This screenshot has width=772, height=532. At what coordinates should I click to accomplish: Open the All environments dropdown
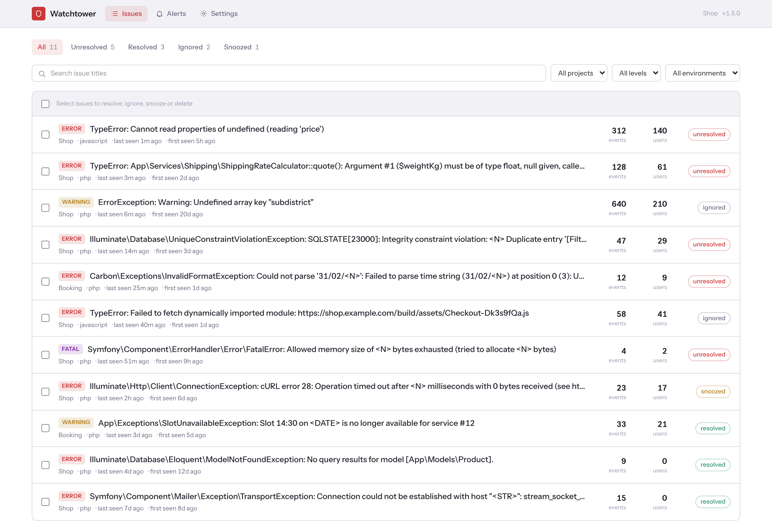click(702, 73)
